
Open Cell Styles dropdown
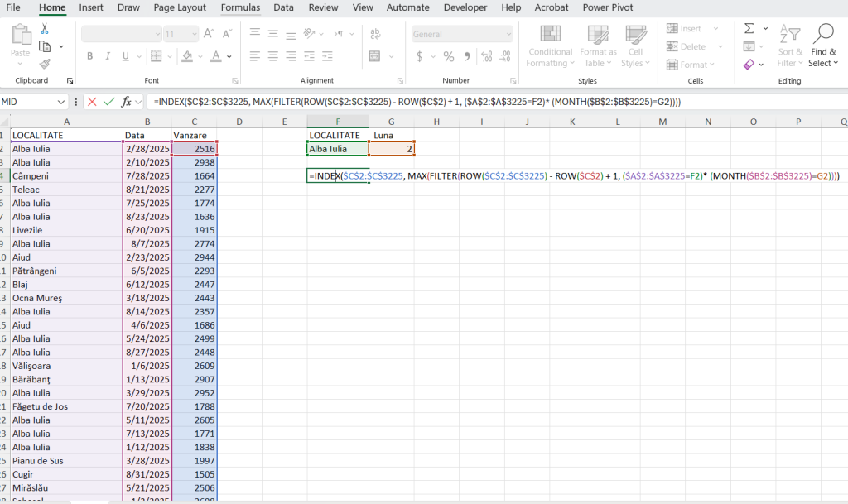pos(635,46)
